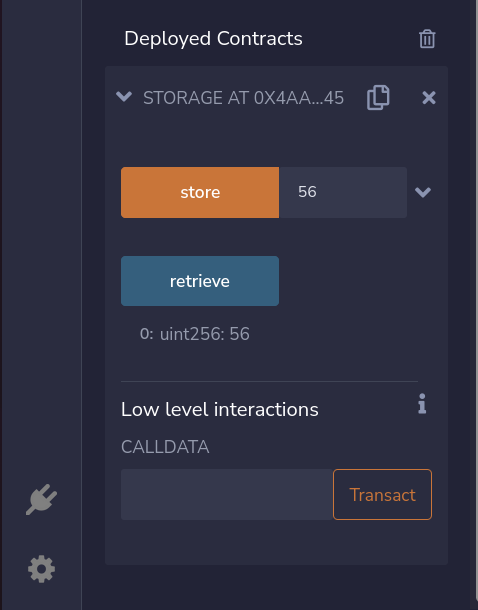Image resolution: width=478 pixels, height=610 pixels.
Task: Focus the store value field showing 56
Action: pos(343,192)
